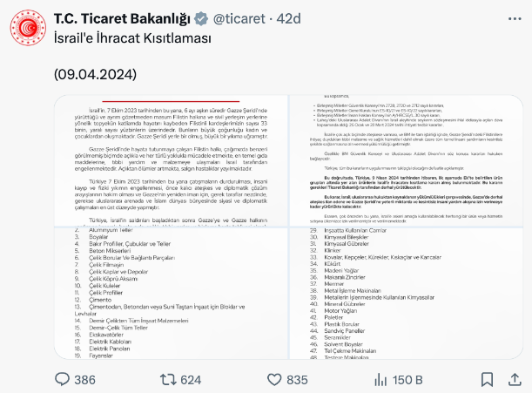This screenshot has width=532, height=393.
Task: Click the 835 likes count
Action: coord(298,379)
